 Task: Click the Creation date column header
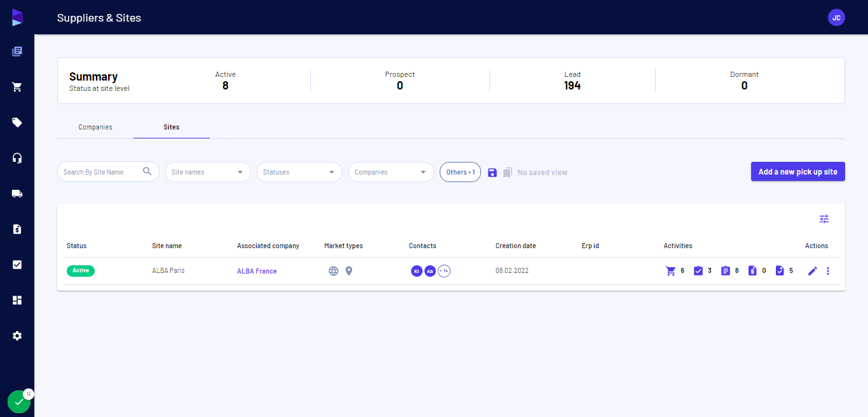pos(515,246)
